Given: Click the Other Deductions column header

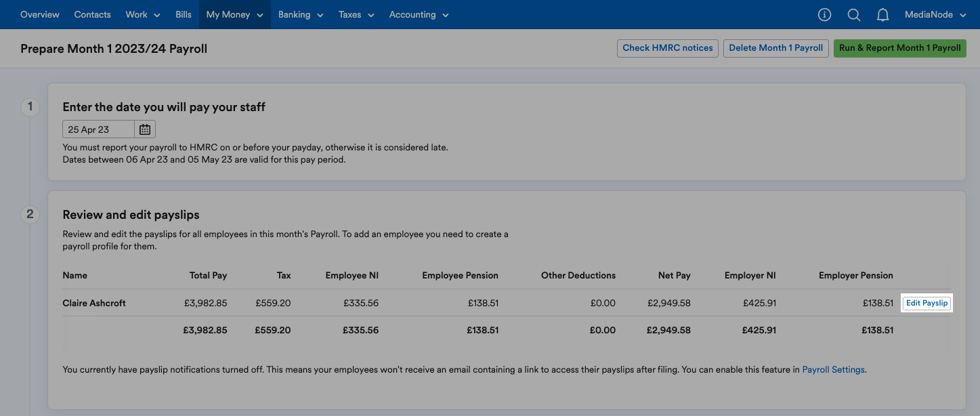Looking at the screenshot, I should (578, 275).
